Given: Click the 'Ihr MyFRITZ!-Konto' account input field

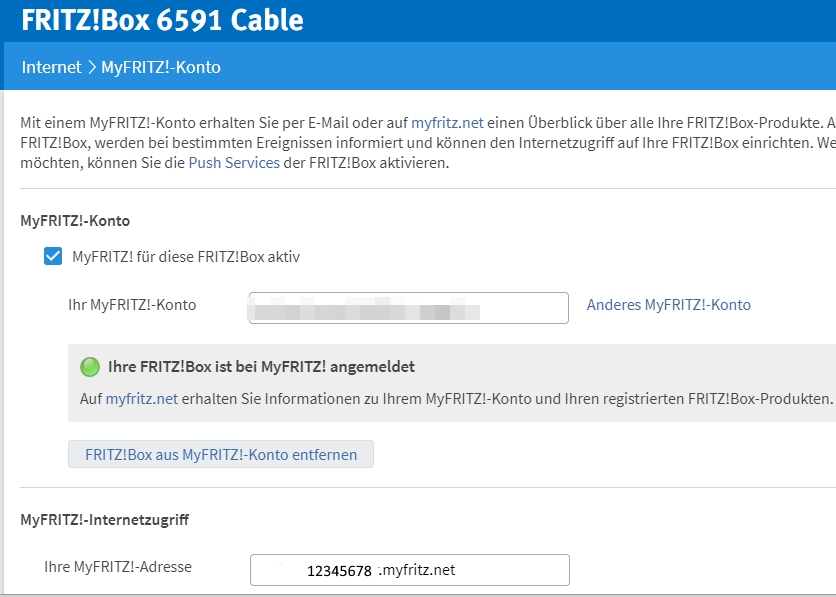Looking at the screenshot, I should click(408, 308).
